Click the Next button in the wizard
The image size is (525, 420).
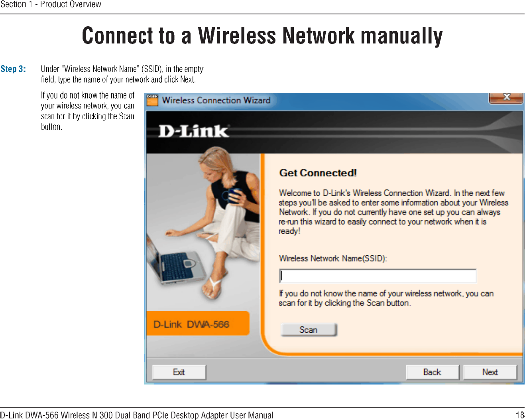tap(490, 372)
